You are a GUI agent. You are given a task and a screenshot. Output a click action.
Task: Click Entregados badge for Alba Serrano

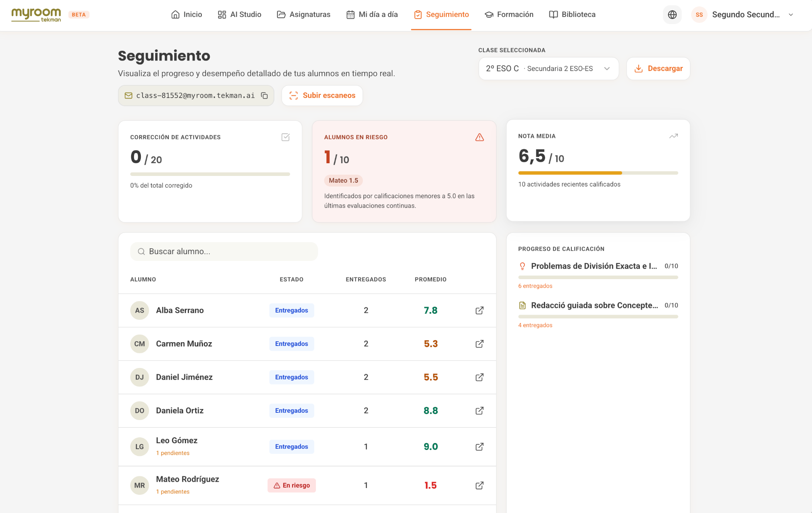tap(291, 310)
